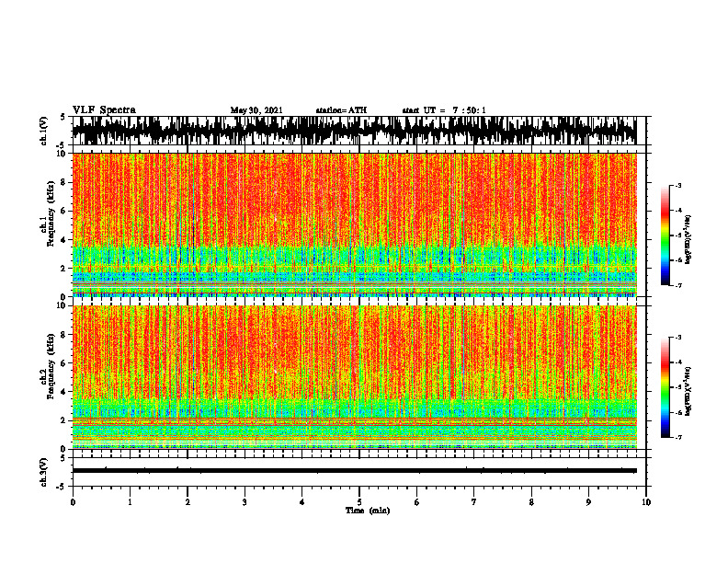
Task: Click time axis tick label "4"
Action: tap(301, 502)
